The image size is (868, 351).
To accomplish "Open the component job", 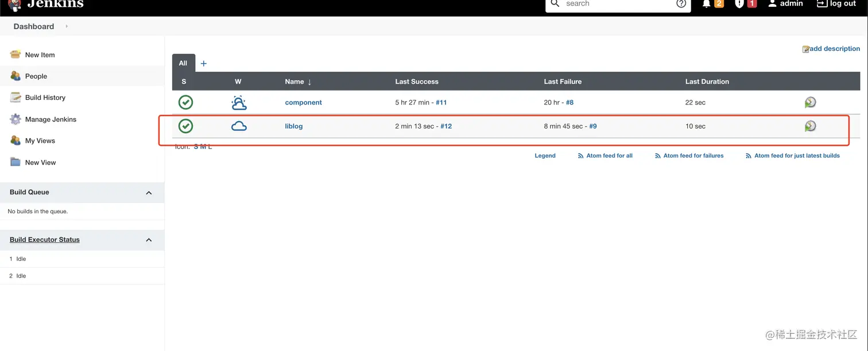I will [304, 103].
